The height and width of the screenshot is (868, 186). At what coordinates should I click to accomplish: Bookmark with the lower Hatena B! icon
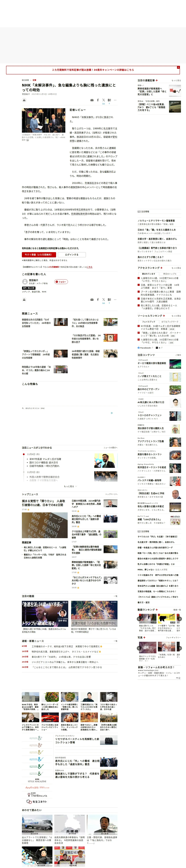click(109, 300)
